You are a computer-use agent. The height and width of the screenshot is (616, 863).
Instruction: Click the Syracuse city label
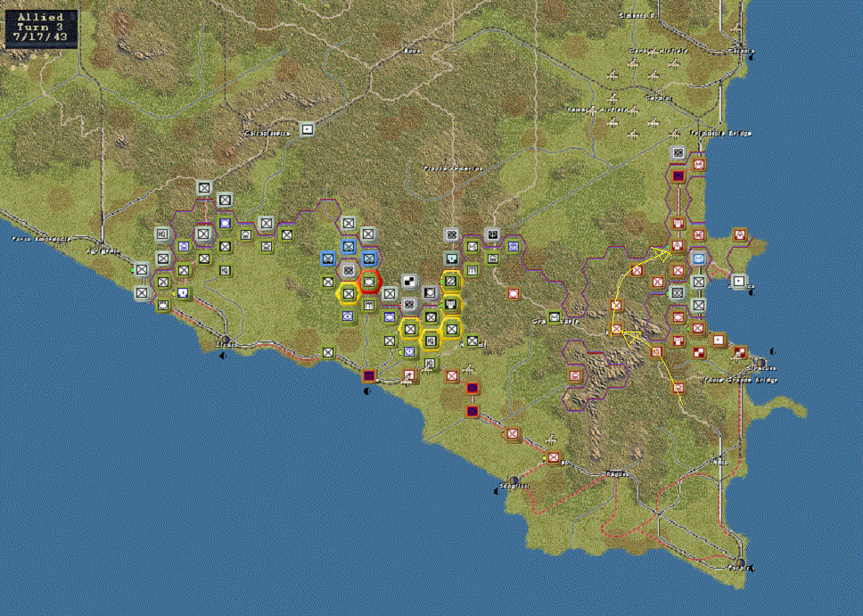click(761, 368)
